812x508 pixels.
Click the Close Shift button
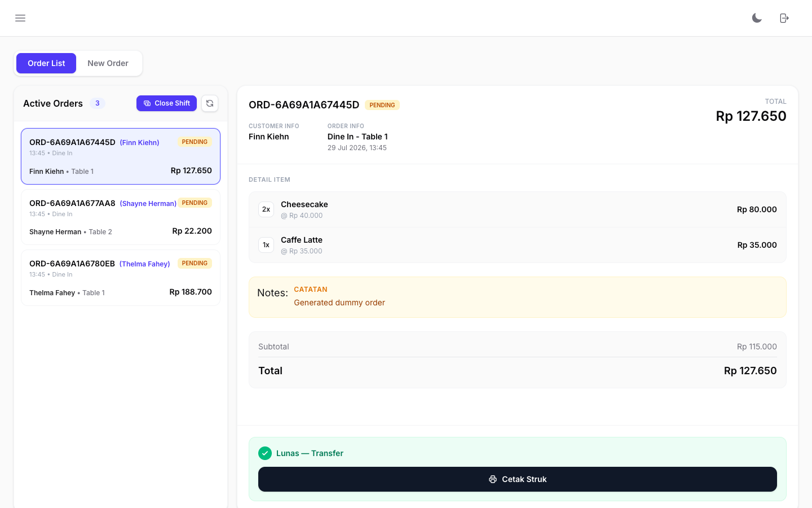(166, 103)
